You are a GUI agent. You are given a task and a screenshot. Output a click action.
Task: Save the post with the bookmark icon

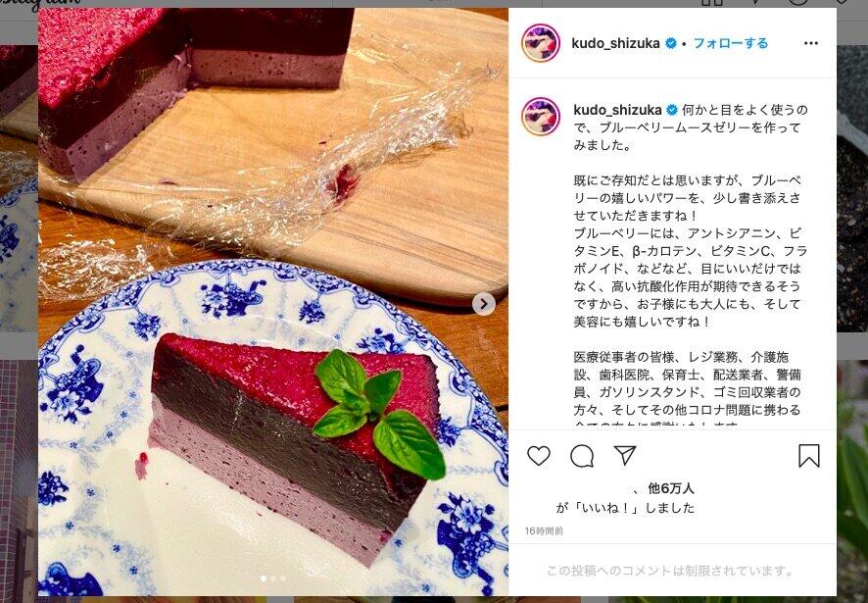click(x=809, y=456)
